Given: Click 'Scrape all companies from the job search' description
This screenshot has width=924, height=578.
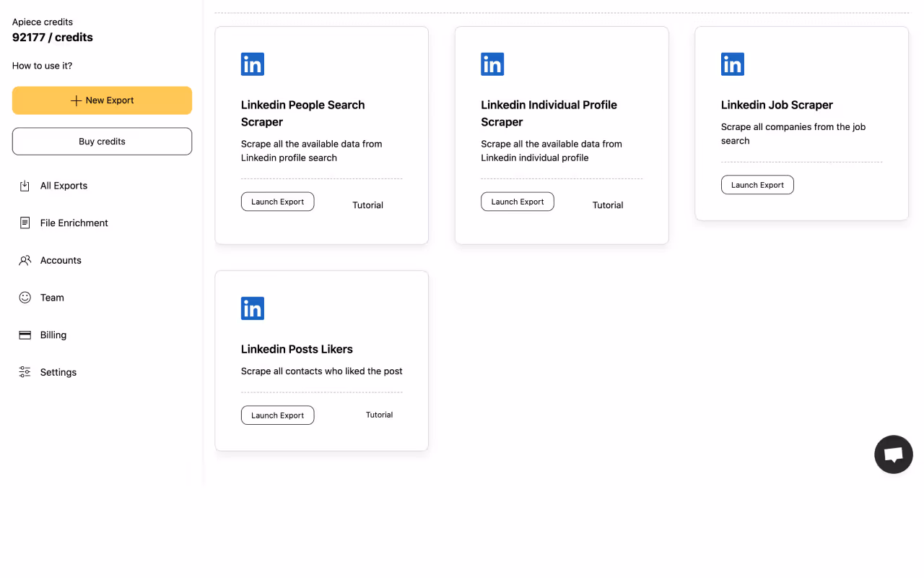Looking at the screenshot, I should point(793,134).
